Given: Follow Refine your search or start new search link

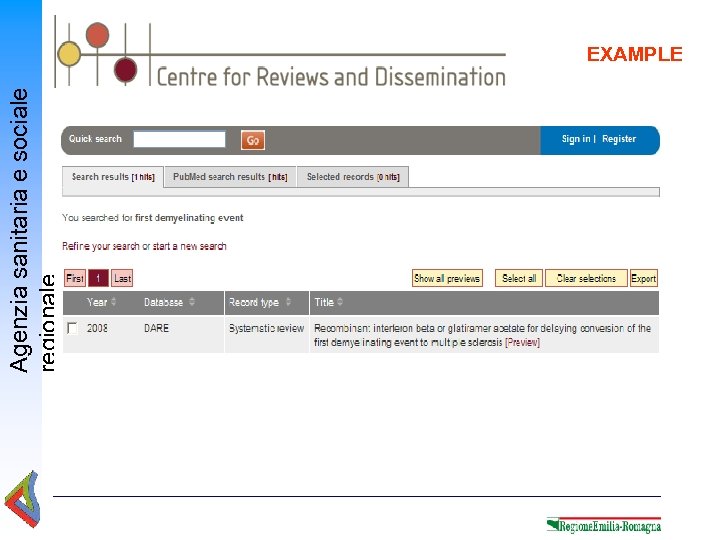Looking at the screenshot, I should (144, 246).
